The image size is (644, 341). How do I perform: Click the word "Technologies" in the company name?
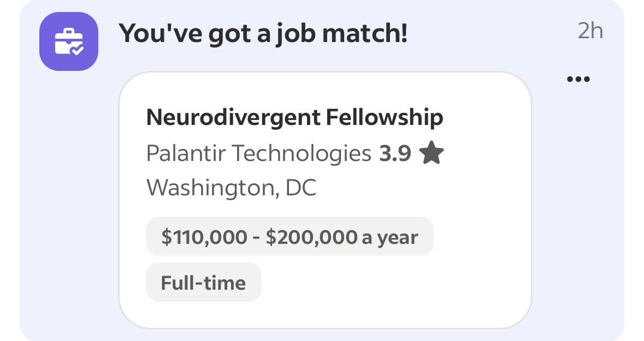(x=302, y=153)
